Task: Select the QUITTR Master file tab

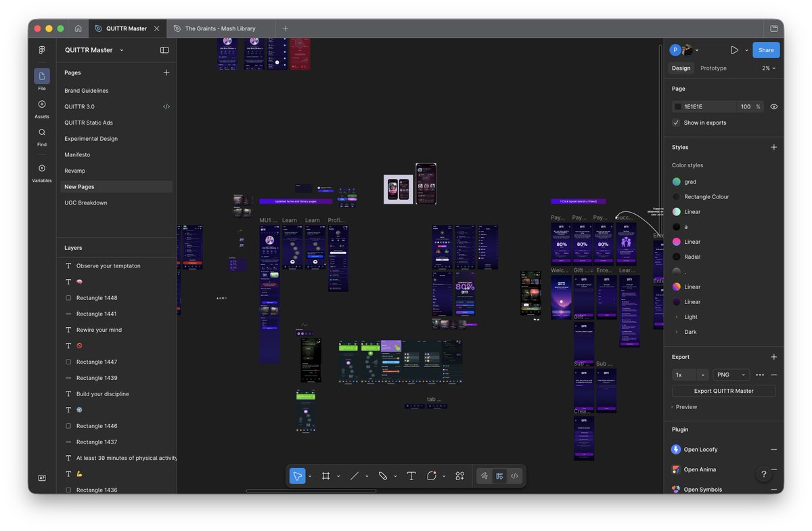Action: pos(127,28)
